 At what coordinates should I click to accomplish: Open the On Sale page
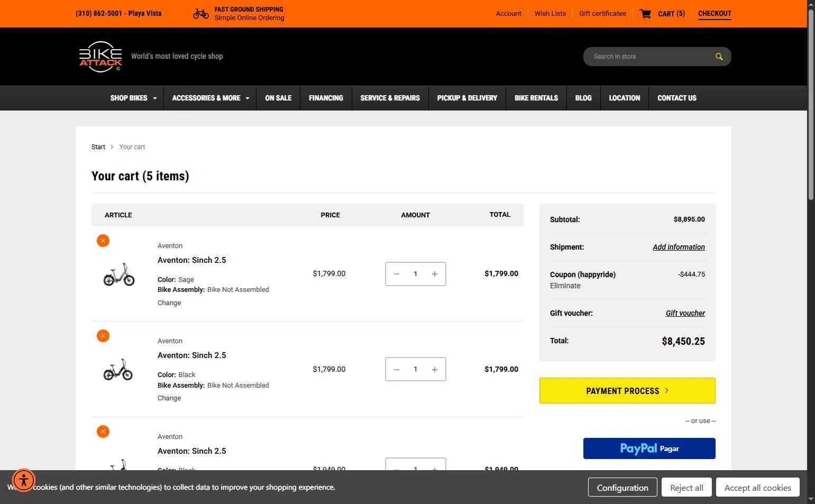[278, 98]
